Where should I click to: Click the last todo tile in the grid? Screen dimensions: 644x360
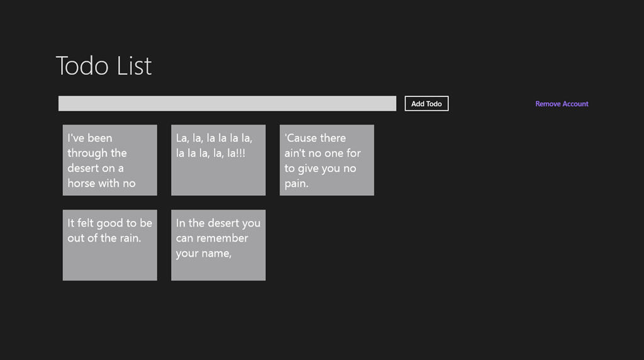point(218,245)
